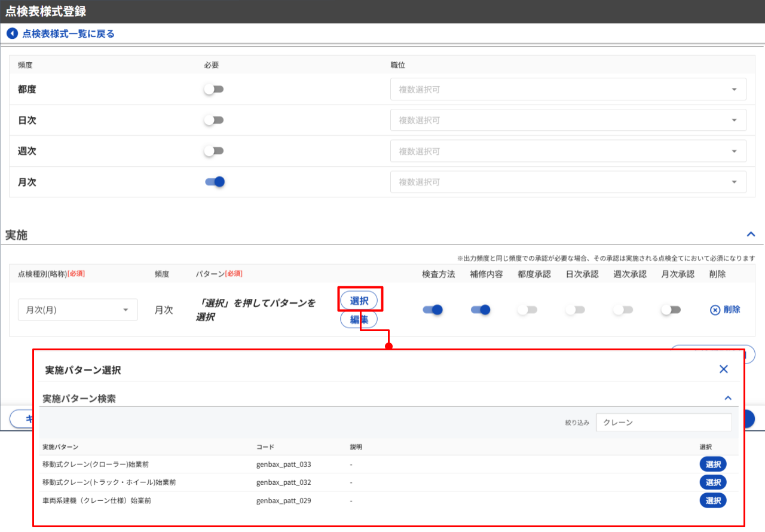This screenshot has height=532, width=765.
Task: Open the 都度 職位 dropdown
Action: click(568, 89)
